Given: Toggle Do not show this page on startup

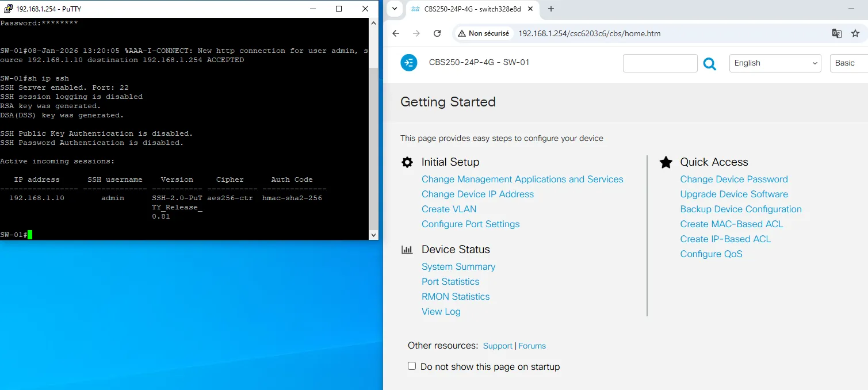Looking at the screenshot, I should pyautogui.click(x=412, y=366).
